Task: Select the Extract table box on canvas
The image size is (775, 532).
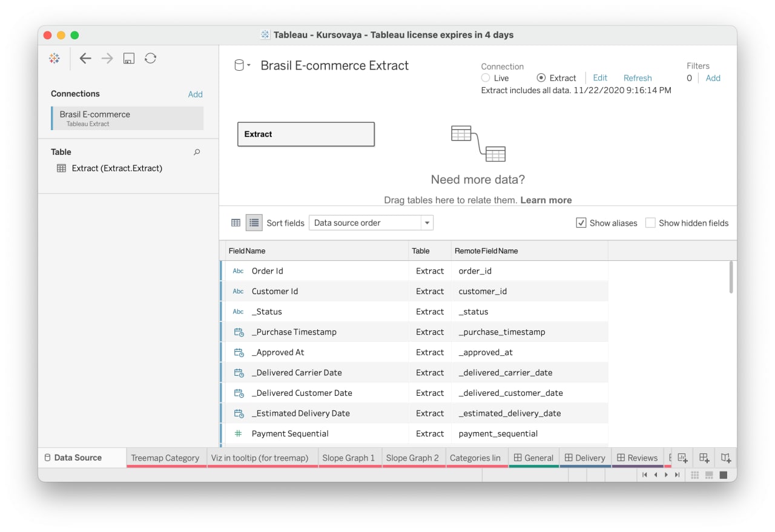Action: coord(306,134)
